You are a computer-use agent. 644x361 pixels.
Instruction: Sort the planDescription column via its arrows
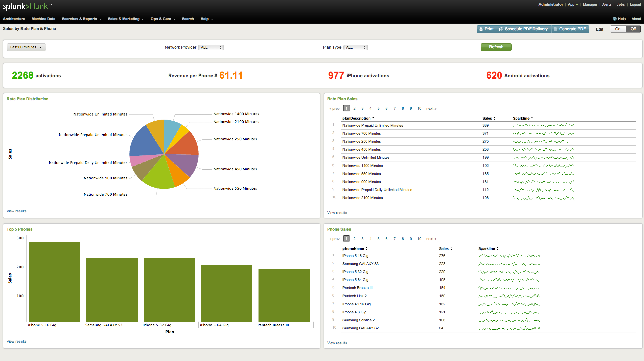pos(373,118)
